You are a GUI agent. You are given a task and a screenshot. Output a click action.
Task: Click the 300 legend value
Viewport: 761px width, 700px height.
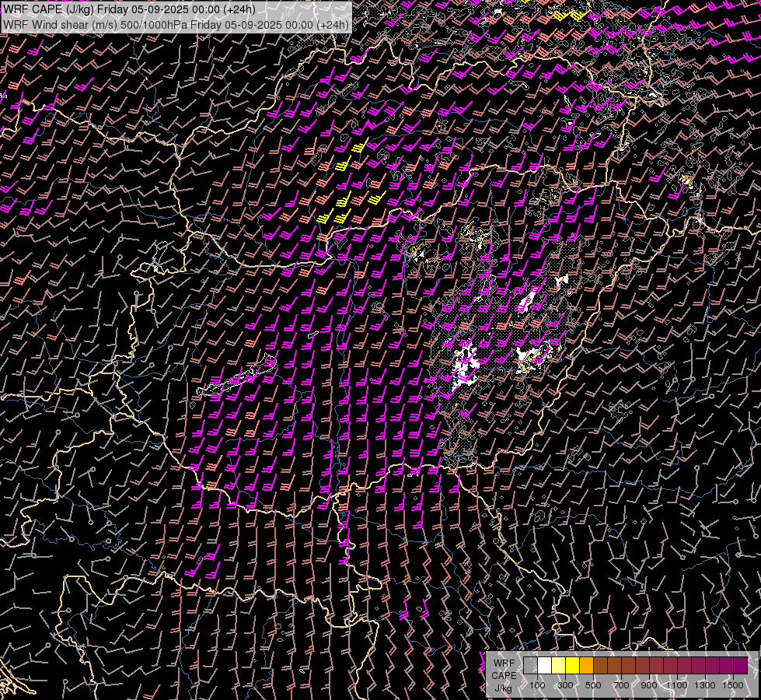click(x=565, y=685)
